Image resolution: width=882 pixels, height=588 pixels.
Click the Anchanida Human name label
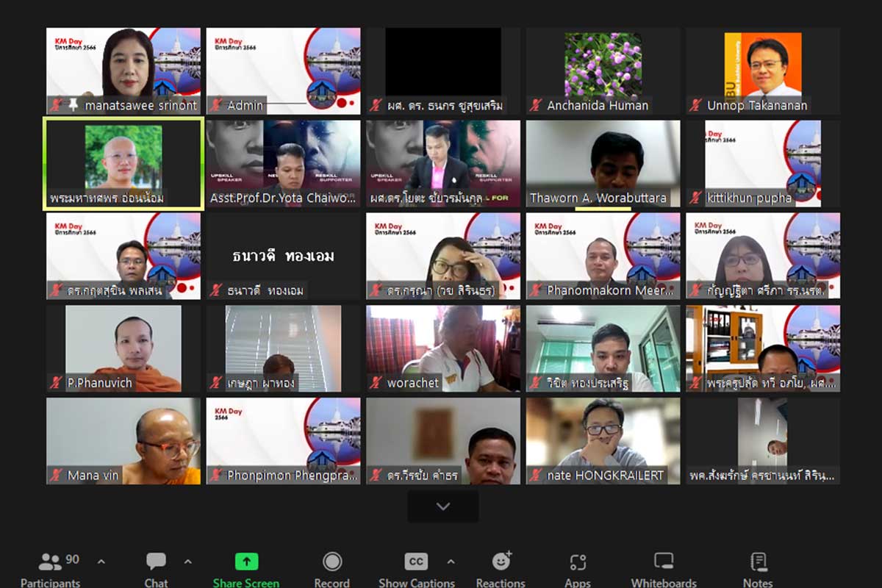tap(598, 105)
